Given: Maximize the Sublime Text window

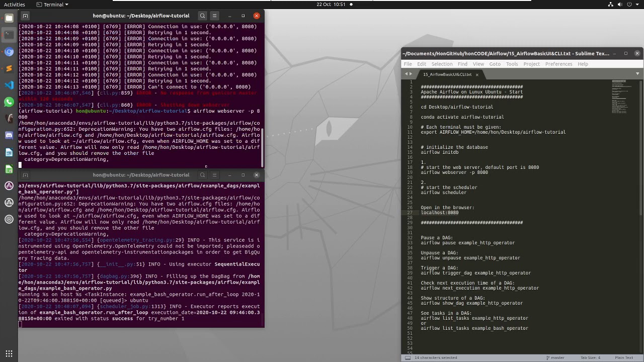Looking at the screenshot, I should point(626,53).
